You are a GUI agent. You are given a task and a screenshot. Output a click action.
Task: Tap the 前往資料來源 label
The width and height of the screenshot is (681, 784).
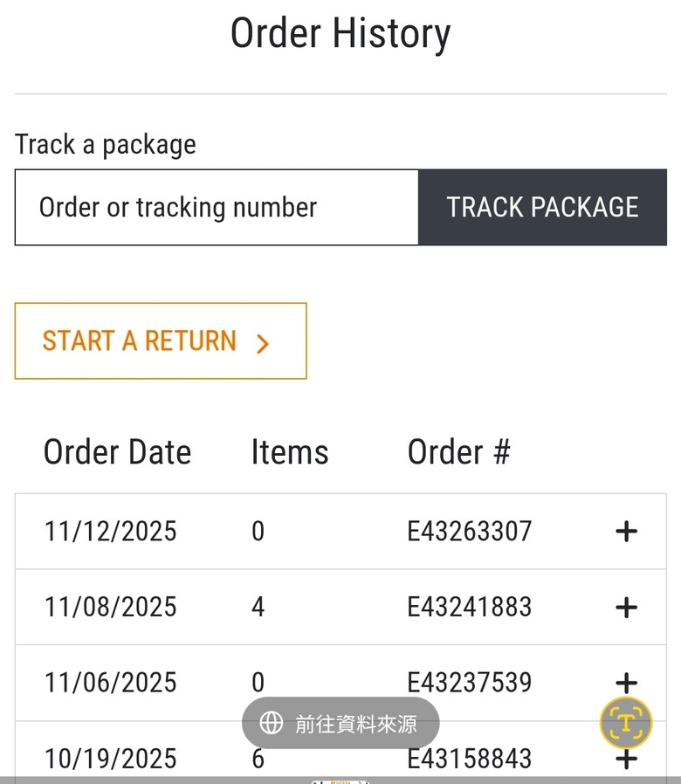[x=356, y=724]
